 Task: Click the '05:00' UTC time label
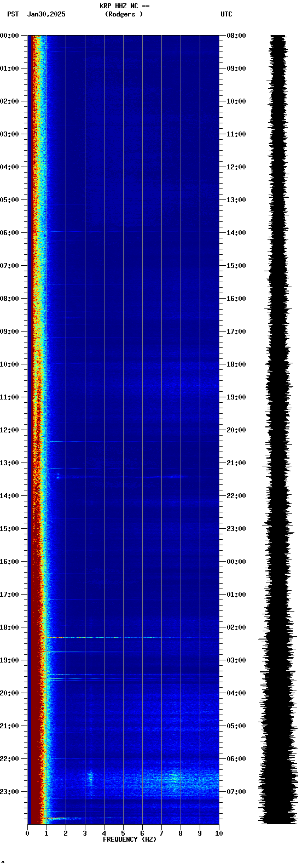click(236, 726)
